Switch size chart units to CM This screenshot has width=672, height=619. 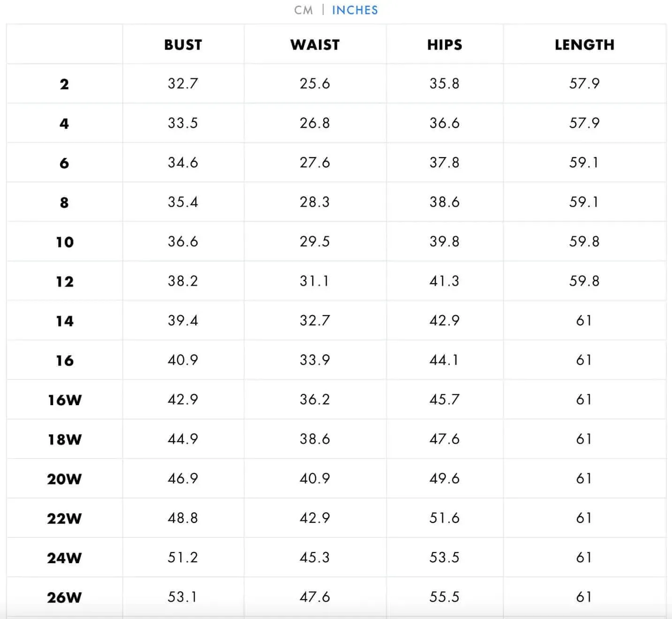303,10
